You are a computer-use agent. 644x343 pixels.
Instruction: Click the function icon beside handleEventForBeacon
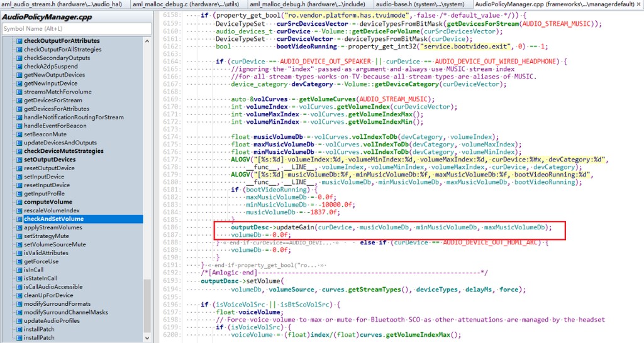point(19,126)
